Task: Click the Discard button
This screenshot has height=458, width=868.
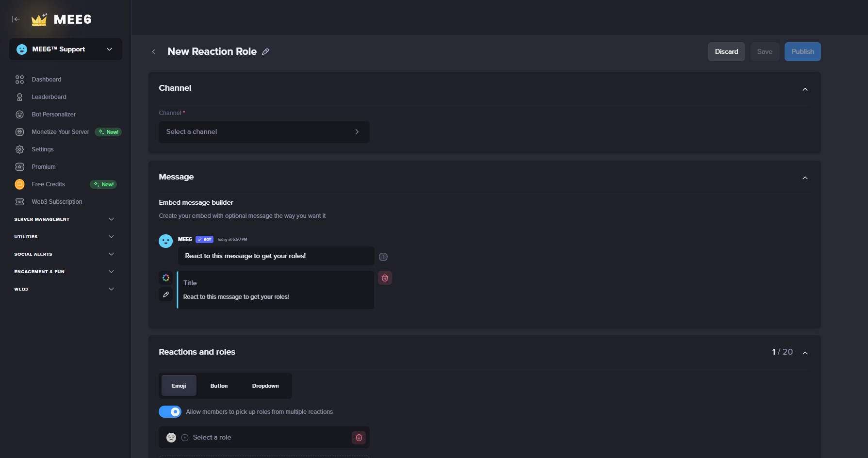Action: coord(726,51)
